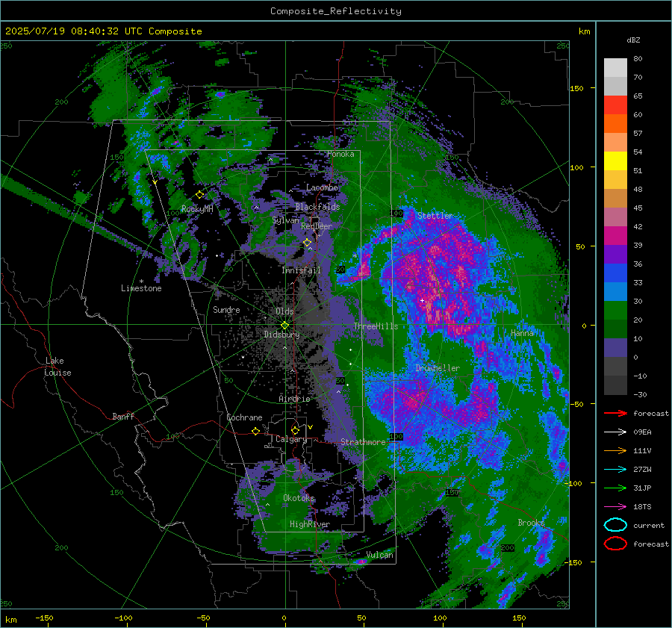This screenshot has height=628, width=672.
Task: Click the cyan 'current' ellipse icon
Action: pyautogui.click(x=615, y=525)
